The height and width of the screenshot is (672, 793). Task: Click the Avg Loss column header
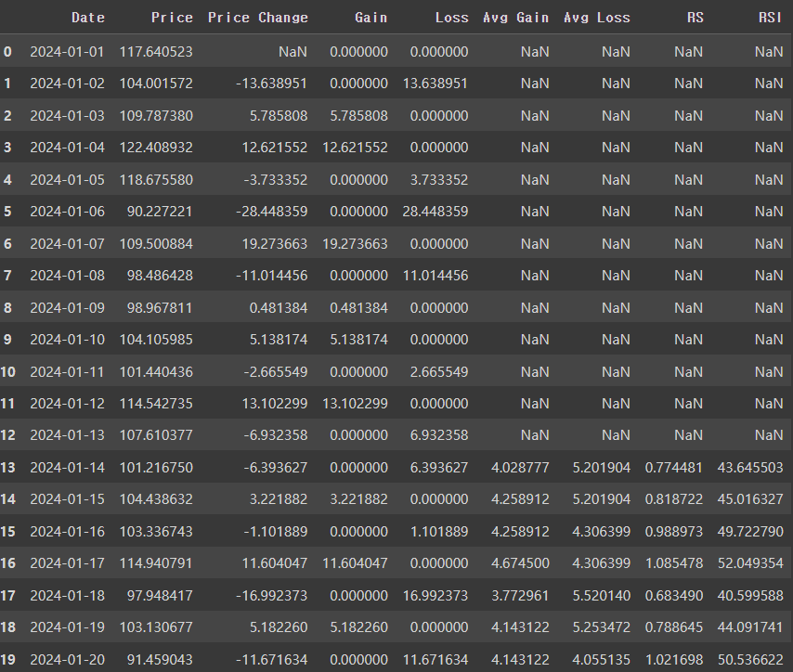tap(597, 18)
